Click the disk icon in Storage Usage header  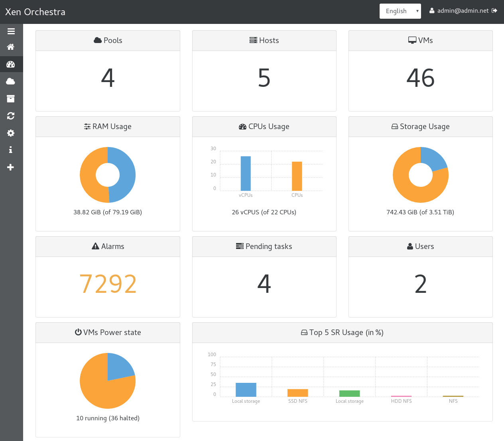coord(395,127)
